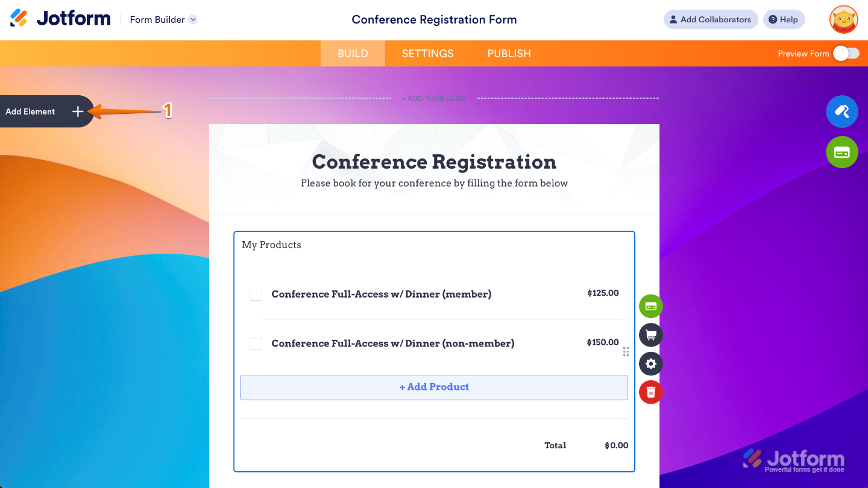
Task: Click the avatar icon in top-right corner
Action: pyautogui.click(x=843, y=19)
